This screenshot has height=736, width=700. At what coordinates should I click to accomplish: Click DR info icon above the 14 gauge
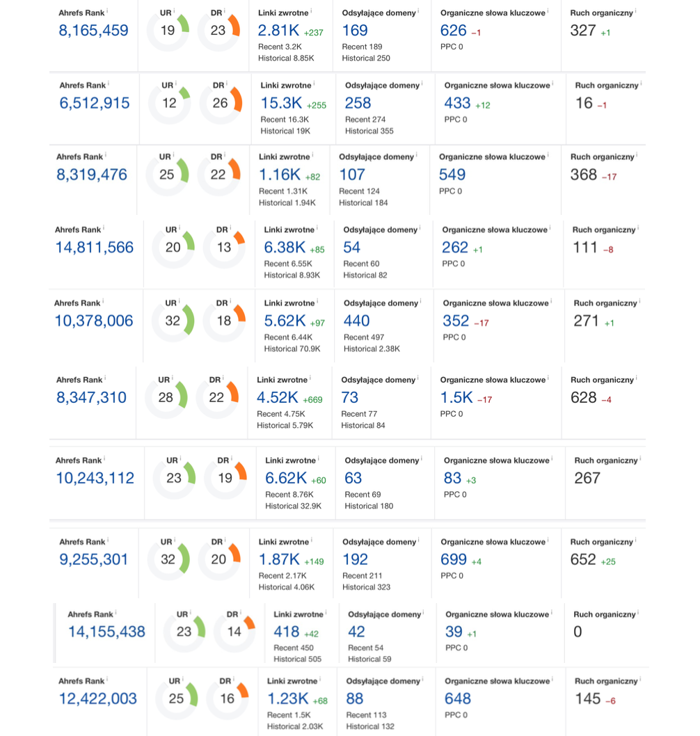pyautogui.click(x=241, y=613)
